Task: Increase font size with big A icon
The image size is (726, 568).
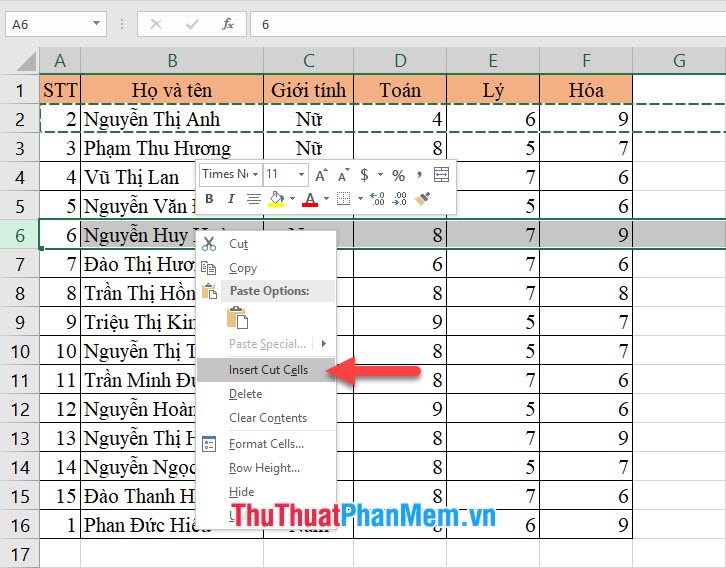Action: pyautogui.click(x=321, y=175)
